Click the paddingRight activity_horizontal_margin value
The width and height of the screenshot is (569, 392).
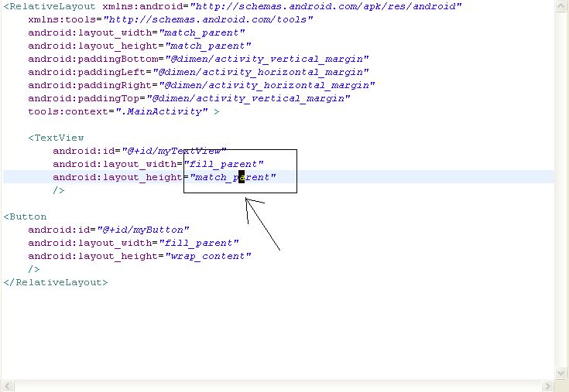pyautogui.click(x=267, y=85)
